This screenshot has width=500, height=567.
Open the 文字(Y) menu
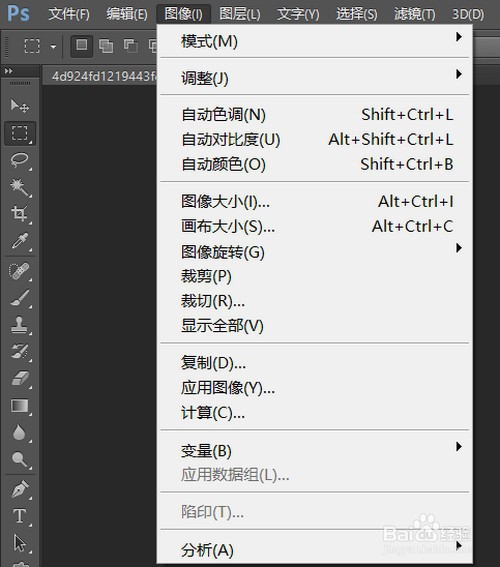pyautogui.click(x=298, y=14)
